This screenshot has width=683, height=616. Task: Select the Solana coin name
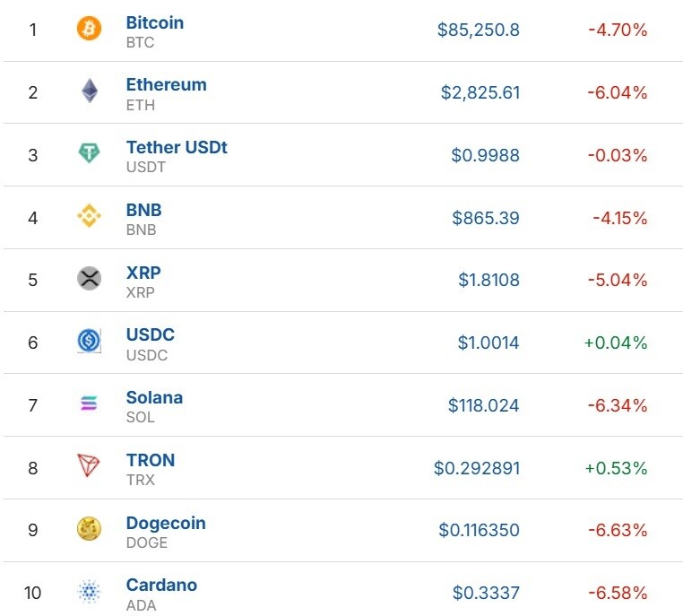tap(154, 397)
